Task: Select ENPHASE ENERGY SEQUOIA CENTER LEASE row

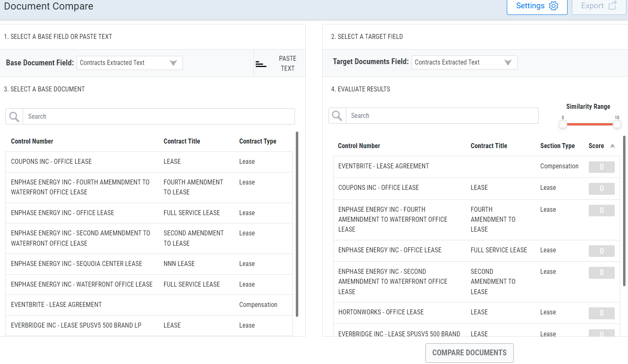Action: tap(149, 264)
